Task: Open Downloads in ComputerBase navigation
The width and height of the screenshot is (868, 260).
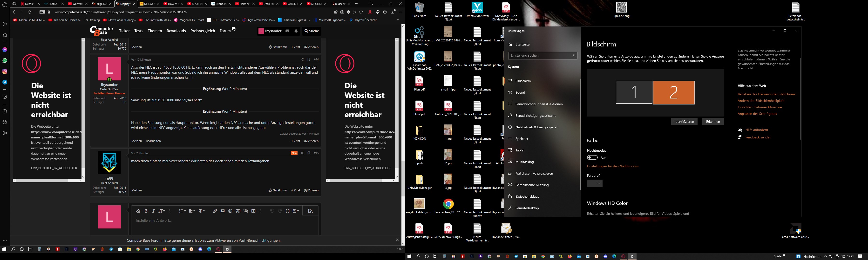Action: click(176, 31)
